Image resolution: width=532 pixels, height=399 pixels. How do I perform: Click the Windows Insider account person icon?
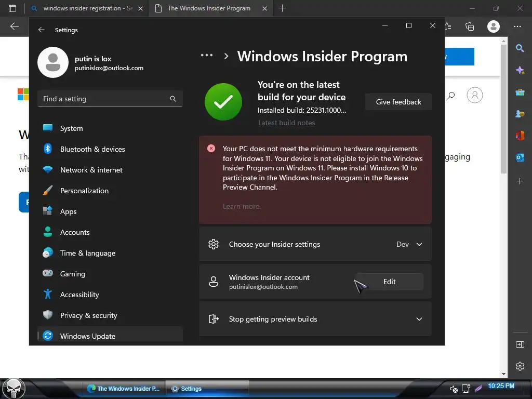(x=214, y=282)
